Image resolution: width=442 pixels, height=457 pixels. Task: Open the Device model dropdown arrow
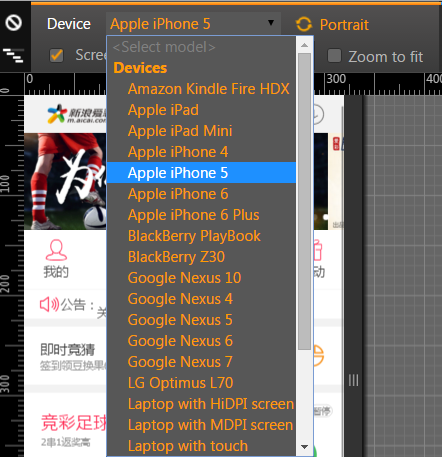(271, 23)
